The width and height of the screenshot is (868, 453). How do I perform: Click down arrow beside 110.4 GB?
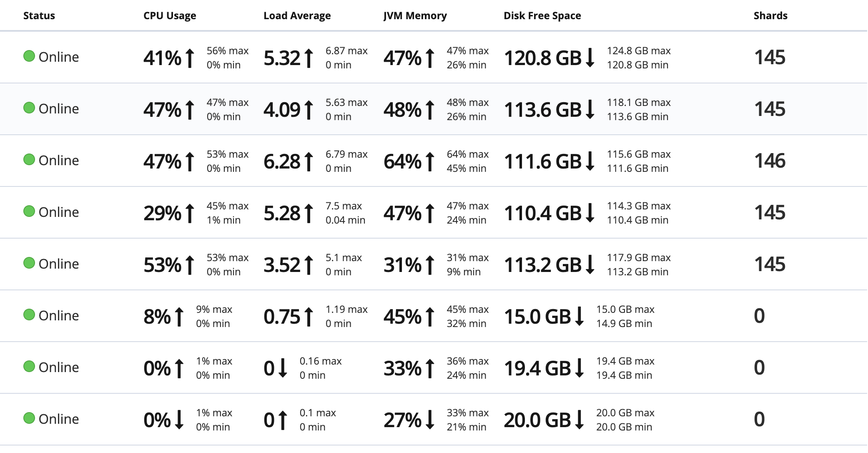coord(590,213)
